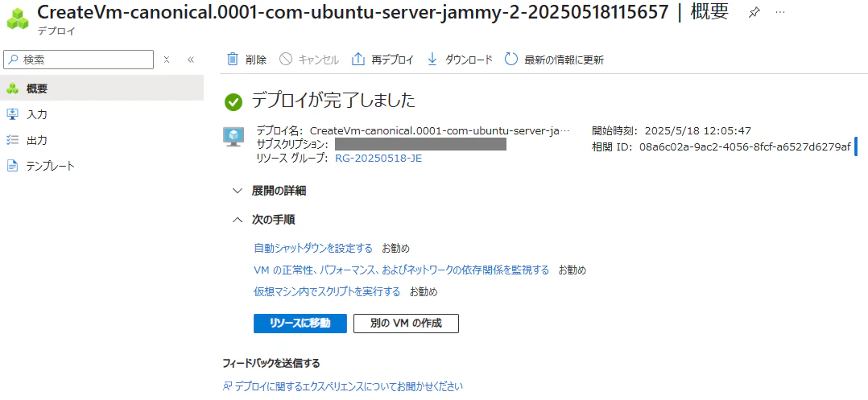Click the フィードバックを送信する heading

tap(271, 364)
